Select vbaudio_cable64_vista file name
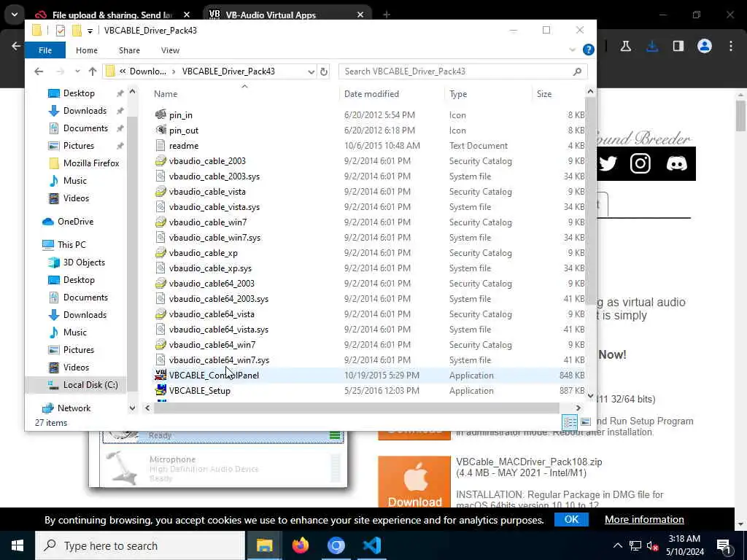 tap(212, 314)
